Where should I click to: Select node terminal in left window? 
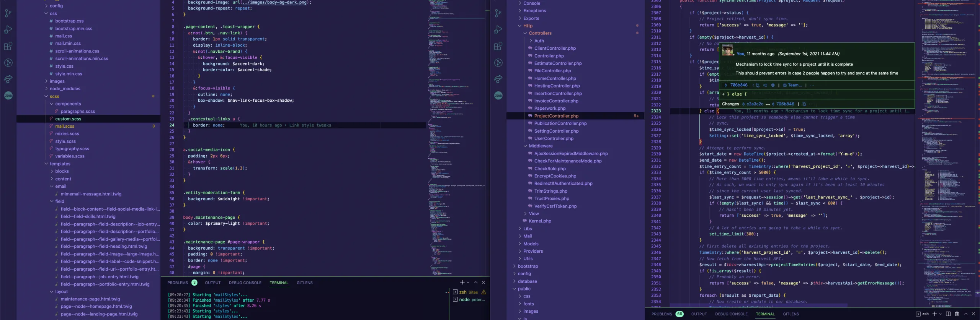point(469,300)
